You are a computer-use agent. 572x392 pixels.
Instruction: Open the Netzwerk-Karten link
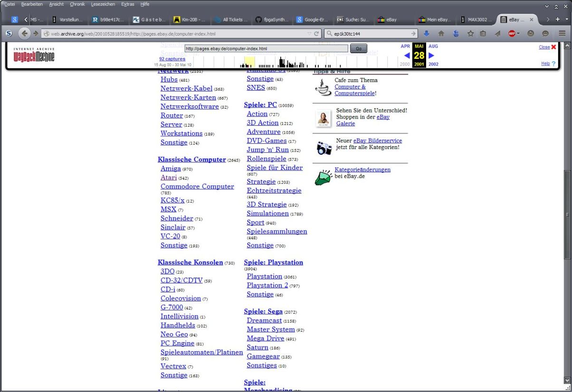click(188, 97)
